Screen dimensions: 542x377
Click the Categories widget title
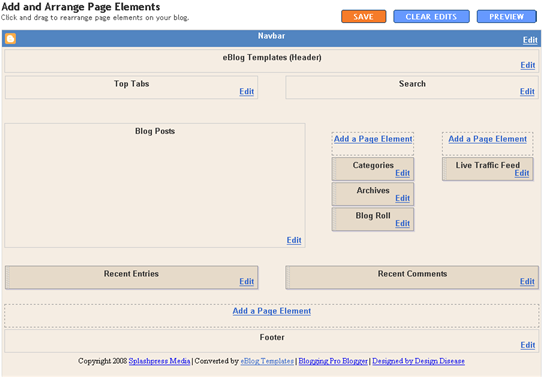click(373, 165)
